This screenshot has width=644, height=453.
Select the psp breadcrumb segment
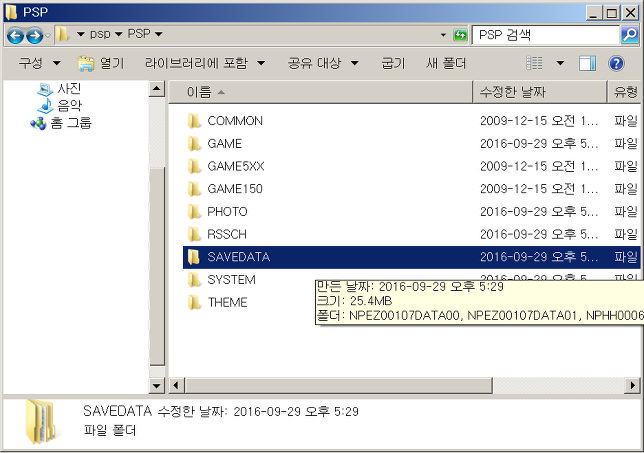pos(100,34)
